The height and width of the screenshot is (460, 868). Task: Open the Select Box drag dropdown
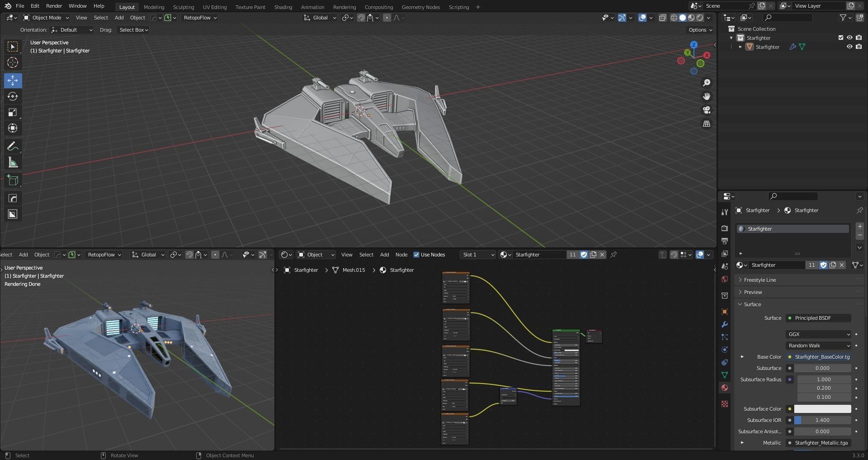pos(133,30)
